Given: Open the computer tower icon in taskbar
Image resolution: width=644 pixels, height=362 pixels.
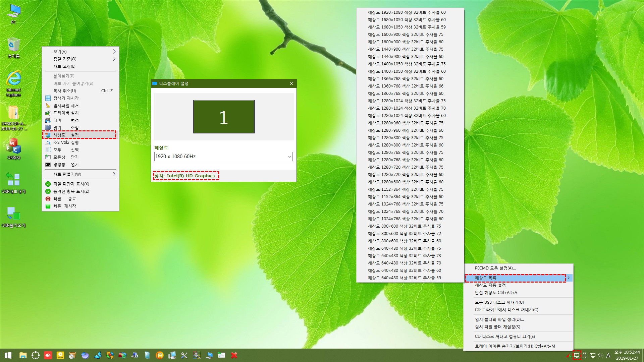Looking at the screenshot, I should [x=172, y=355].
